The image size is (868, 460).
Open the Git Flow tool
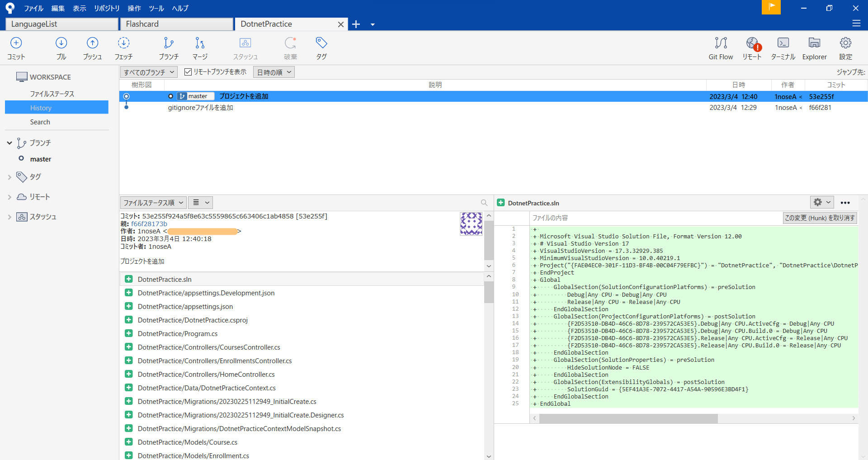[x=721, y=47]
